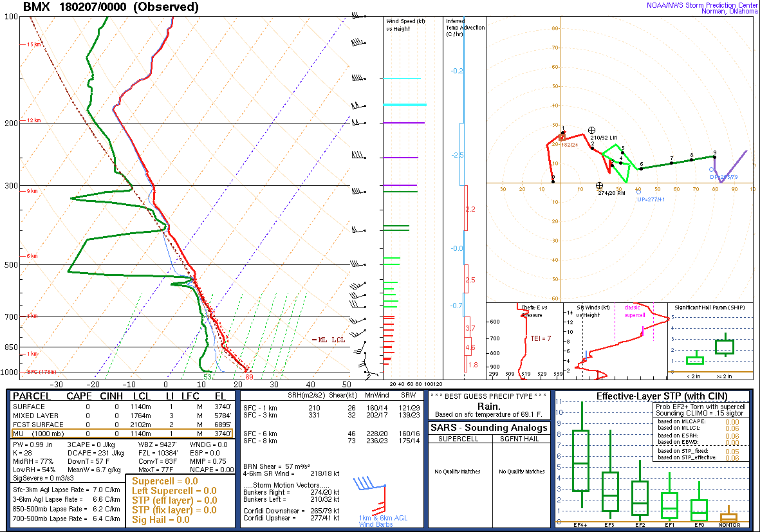Click the 'Sig Hail = 0.0' value
760x532 pixels.
tap(160, 520)
